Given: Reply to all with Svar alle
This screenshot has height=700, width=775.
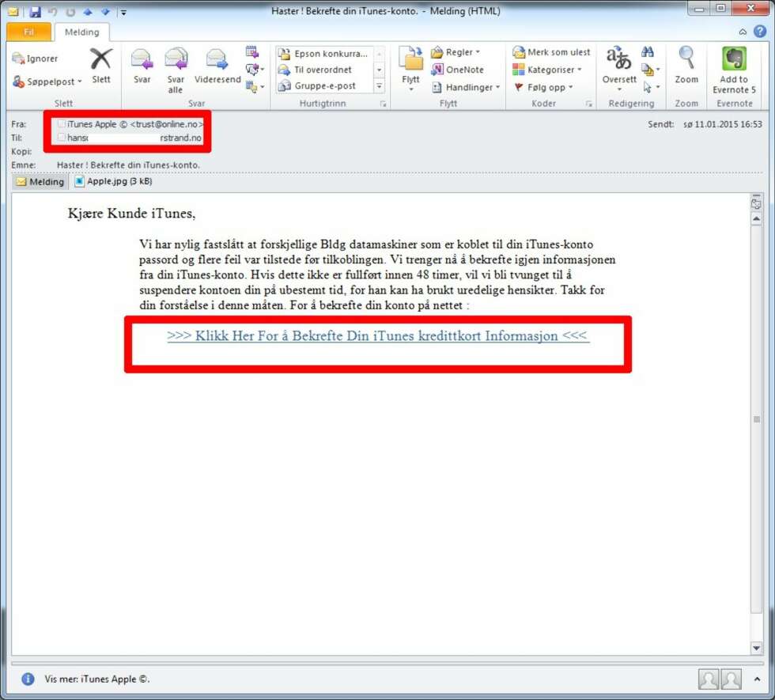Looking at the screenshot, I should 176,70.
